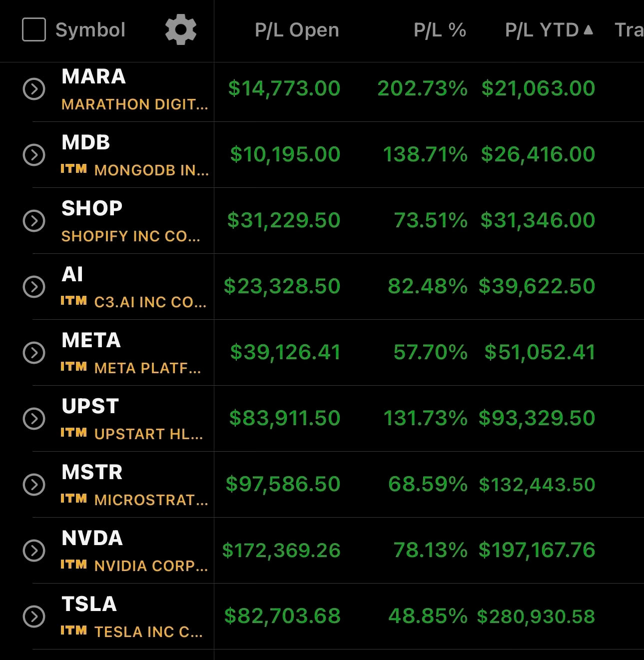644x660 pixels.
Task: Select the TESLA INC position description
Action: pos(148,632)
